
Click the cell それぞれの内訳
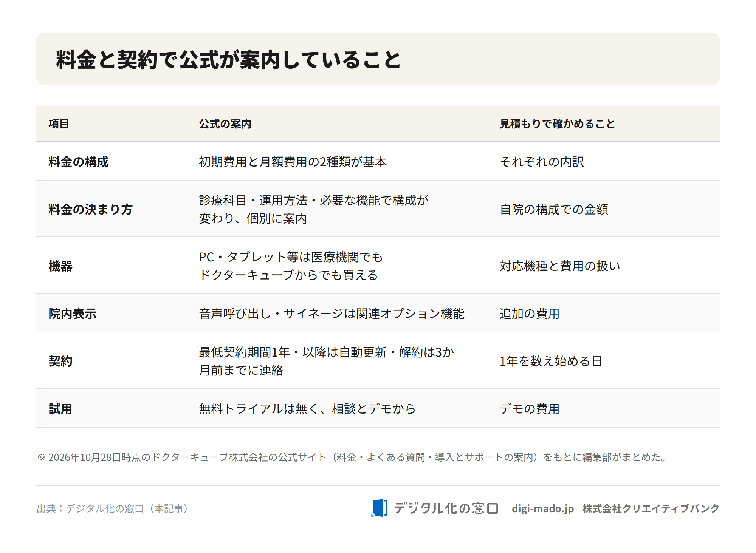tap(542, 162)
